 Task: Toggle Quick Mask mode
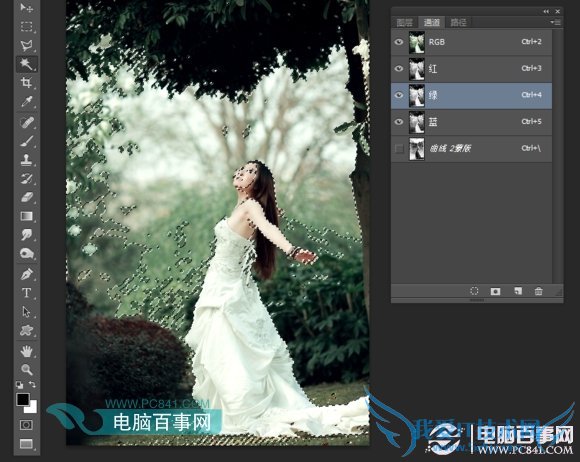coord(26,425)
